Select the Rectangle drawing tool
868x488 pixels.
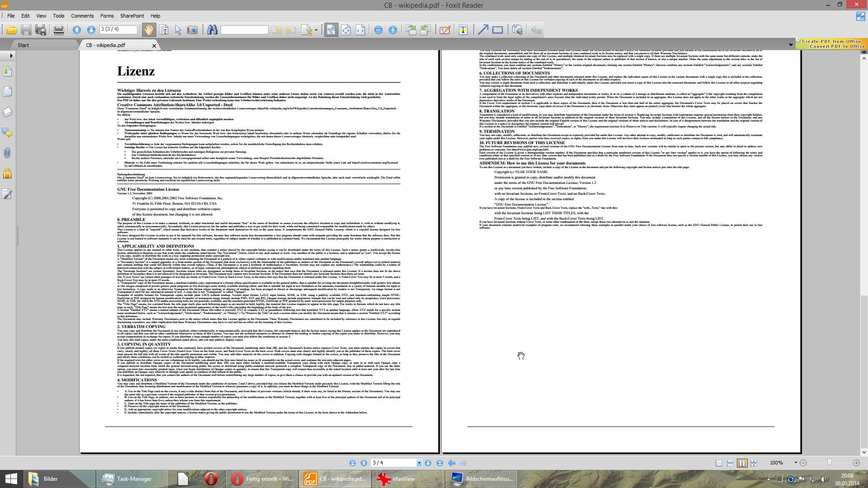[x=497, y=30]
